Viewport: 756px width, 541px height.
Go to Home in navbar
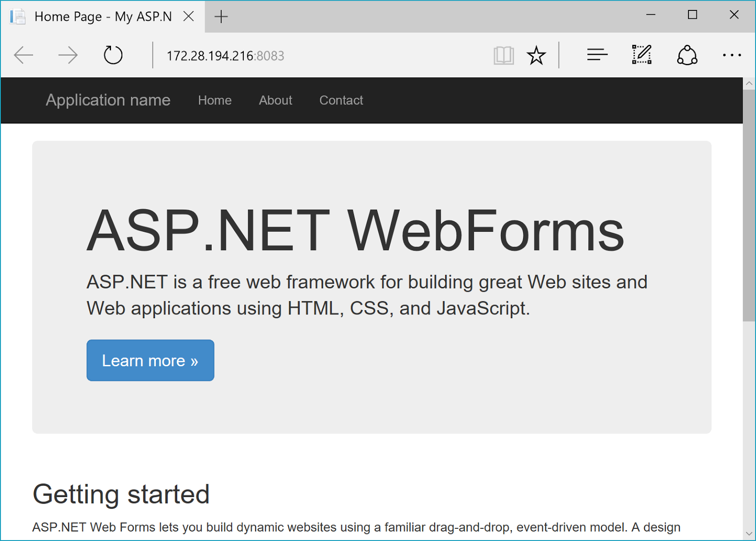coord(215,100)
